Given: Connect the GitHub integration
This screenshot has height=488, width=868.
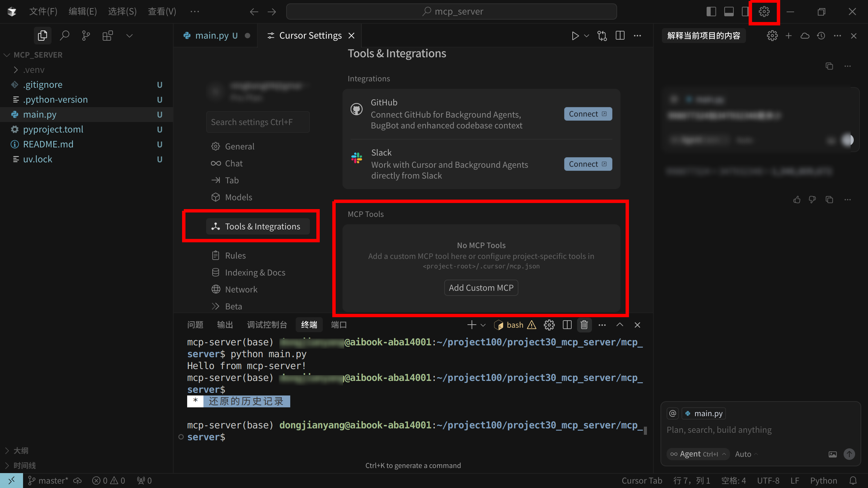Looking at the screenshot, I should (588, 114).
